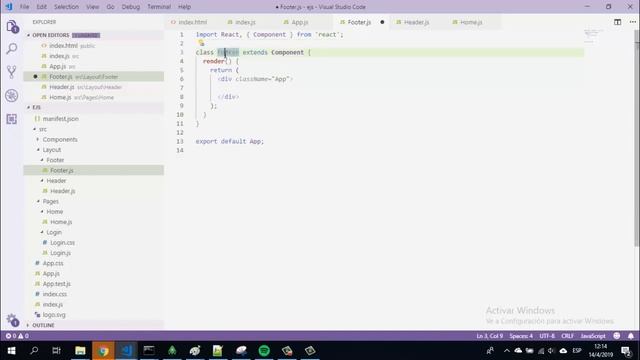Image resolution: width=640 pixels, height=360 pixels.
Task: Open File Explorer from the taskbar
Action: click(80, 351)
